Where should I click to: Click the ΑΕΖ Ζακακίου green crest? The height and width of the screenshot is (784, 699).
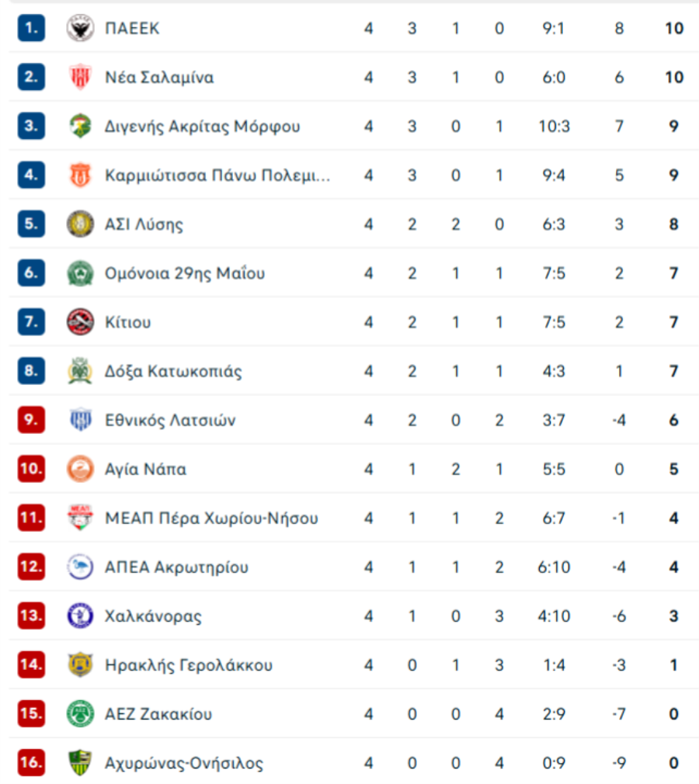pos(80,714)
